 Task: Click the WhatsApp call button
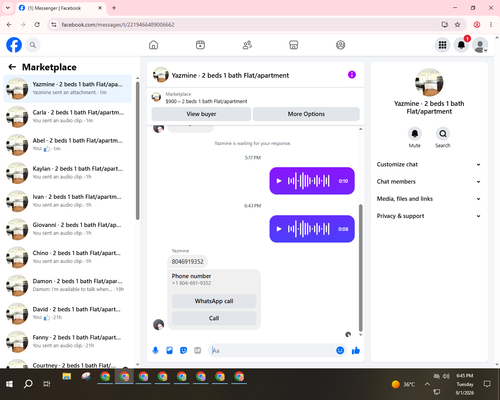(x=214, y=301)
